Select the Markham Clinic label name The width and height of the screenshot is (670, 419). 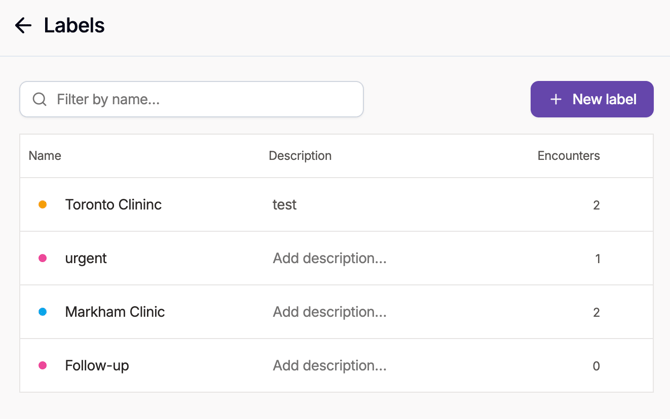click(115, 312)
